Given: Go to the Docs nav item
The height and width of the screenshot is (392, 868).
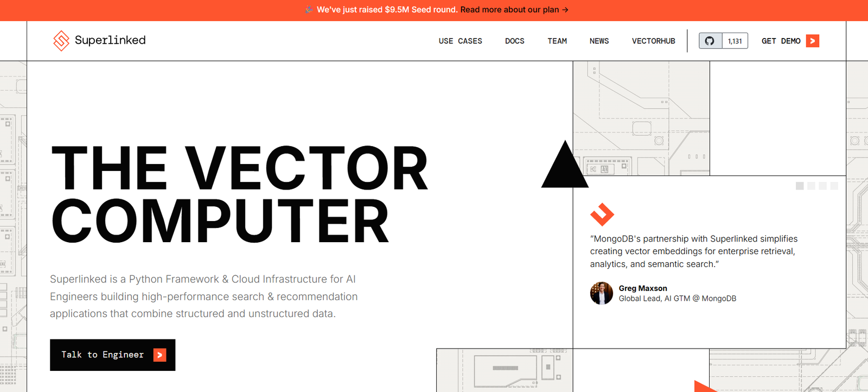Looking at the screenshot, I should tap(514, 41).
